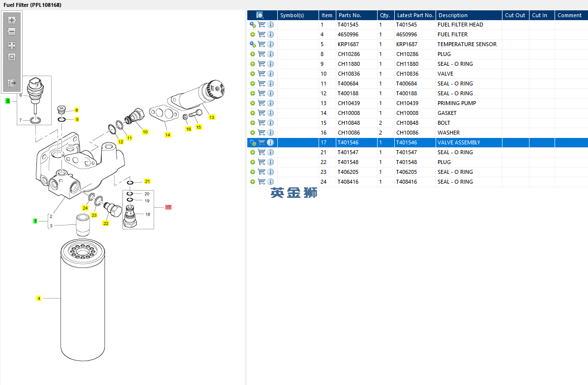Show info for T401547 seal row

coord(270,152)
